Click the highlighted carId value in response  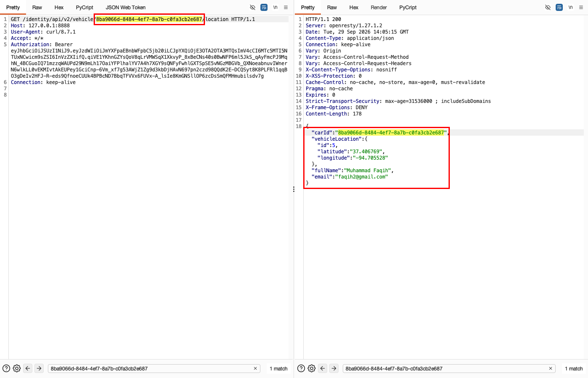[391, 133]
